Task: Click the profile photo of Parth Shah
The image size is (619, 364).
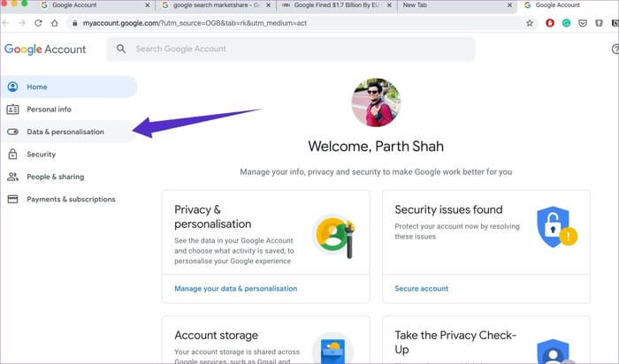Action: (x=376, y=102)
